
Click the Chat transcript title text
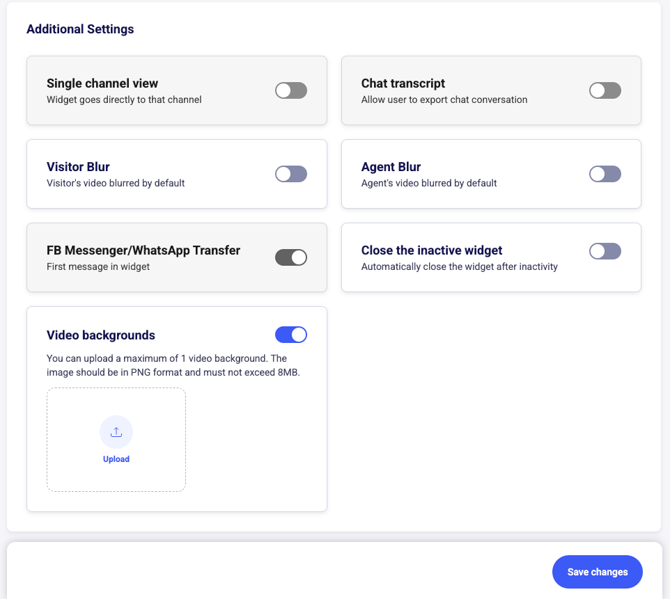[x=403, y=84]
